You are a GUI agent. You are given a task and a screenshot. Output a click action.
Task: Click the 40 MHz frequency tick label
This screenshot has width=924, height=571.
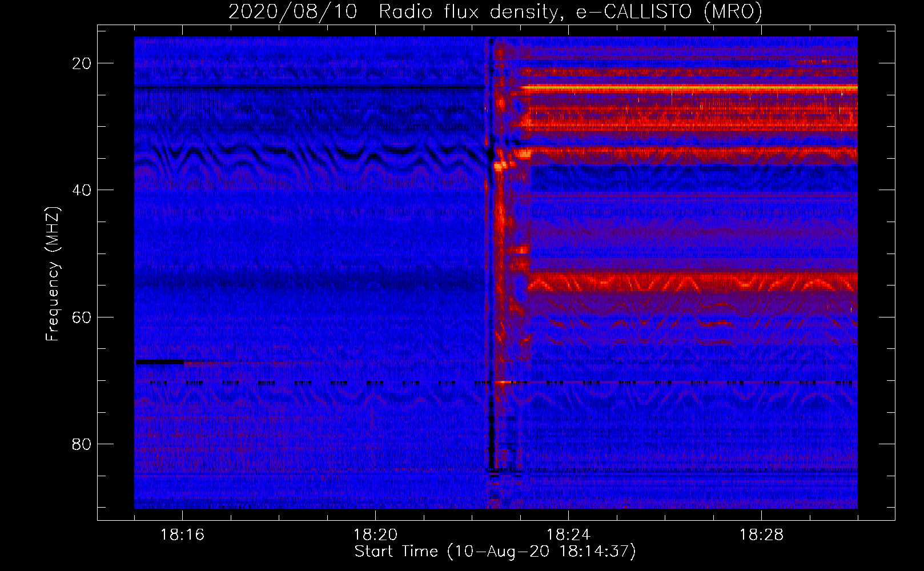pyautogui.click(x=82, y=190)
